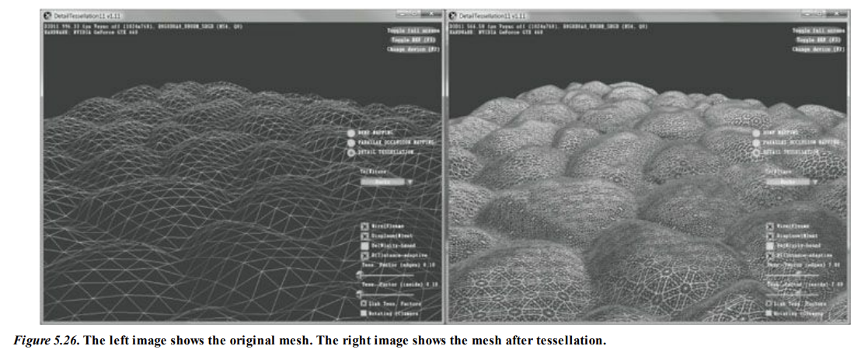The height and width of the screenshot is (353, 868).
Task: Click the Tess. Factor (edges) slider in the right window
Action: coord(792,274)
